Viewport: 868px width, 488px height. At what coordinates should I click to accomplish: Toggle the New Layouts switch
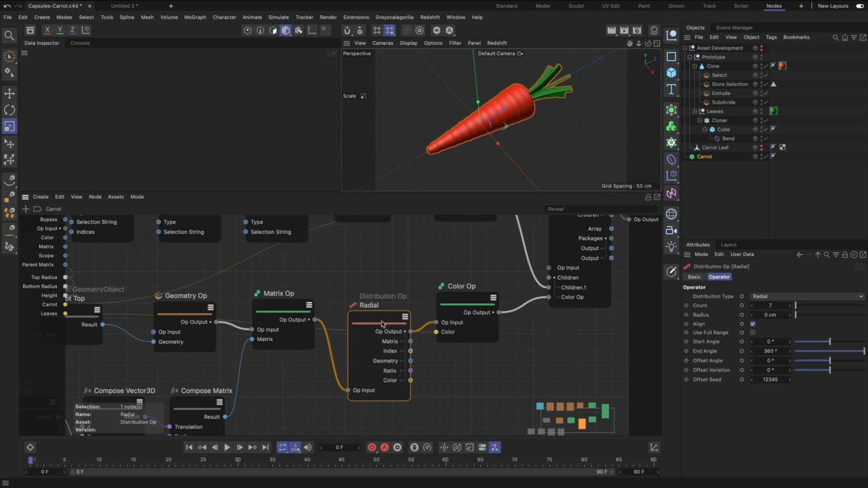pyautogui.click(x=860, y=6)
